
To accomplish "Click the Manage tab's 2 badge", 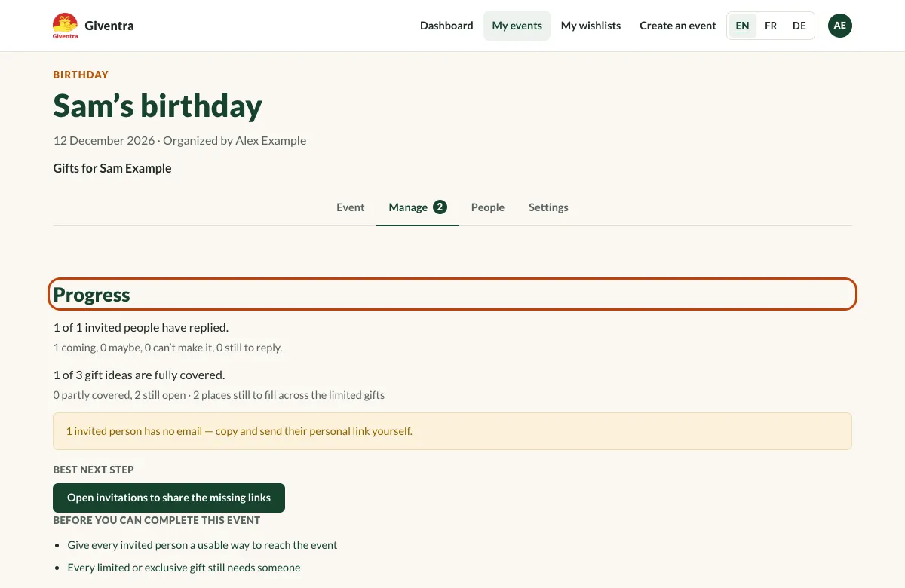I will click(440, 207).
